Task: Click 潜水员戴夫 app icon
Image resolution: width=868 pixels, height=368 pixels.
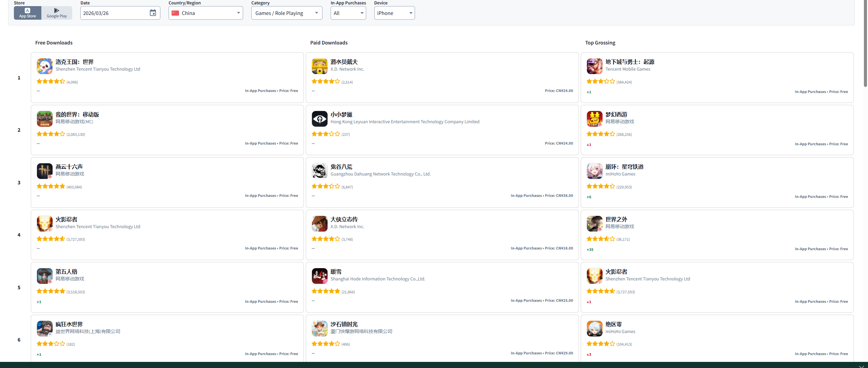Action: (x=320, y=66)
